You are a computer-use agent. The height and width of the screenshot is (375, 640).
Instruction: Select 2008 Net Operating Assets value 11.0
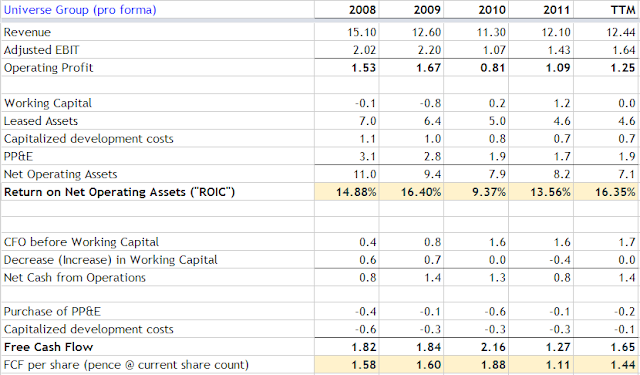click(x=364, y=175)
